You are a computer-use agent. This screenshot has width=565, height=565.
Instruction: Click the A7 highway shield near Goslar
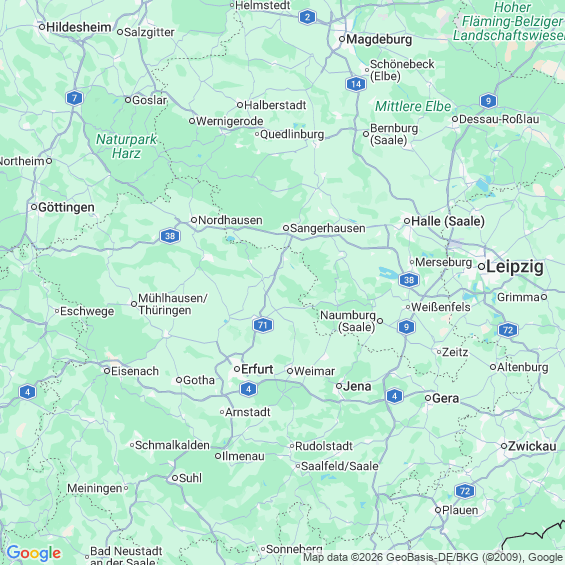coord(74,98)
